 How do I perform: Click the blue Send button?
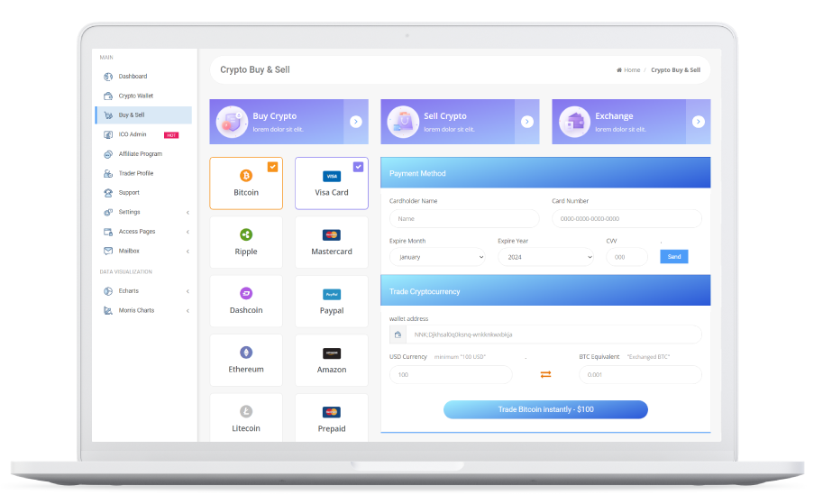tap(674, 257)
